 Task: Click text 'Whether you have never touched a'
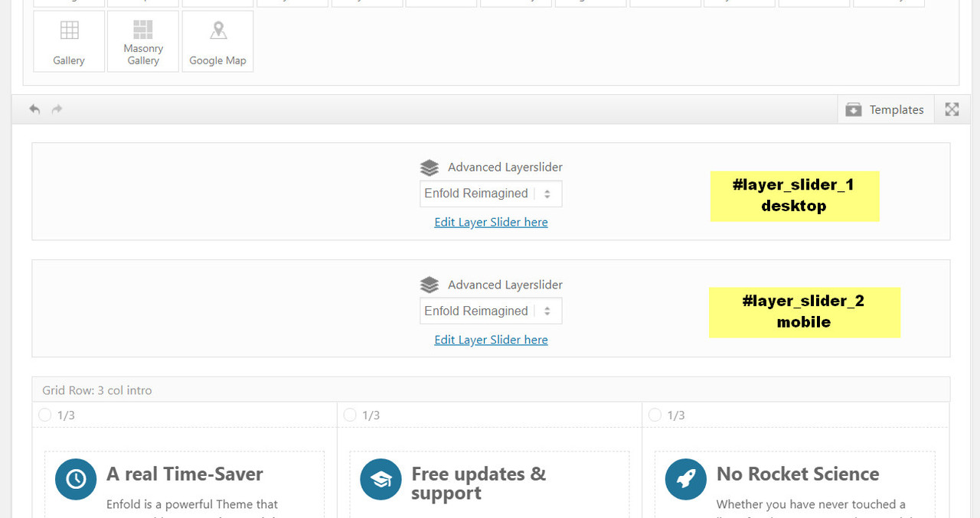tap(811, 504)
